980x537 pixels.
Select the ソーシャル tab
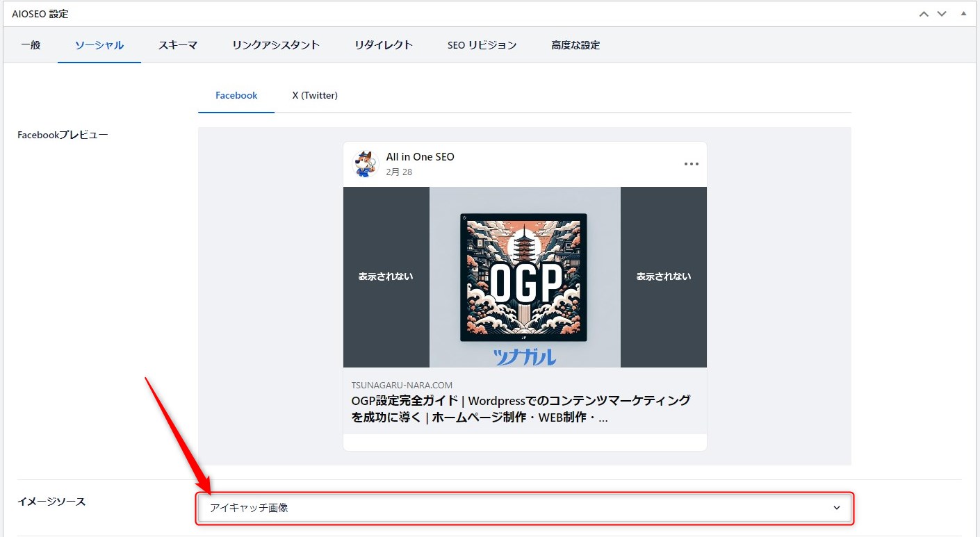99,45
